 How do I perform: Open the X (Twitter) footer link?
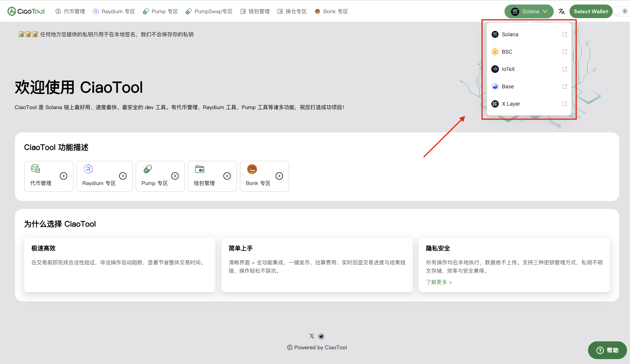[312, 336]
